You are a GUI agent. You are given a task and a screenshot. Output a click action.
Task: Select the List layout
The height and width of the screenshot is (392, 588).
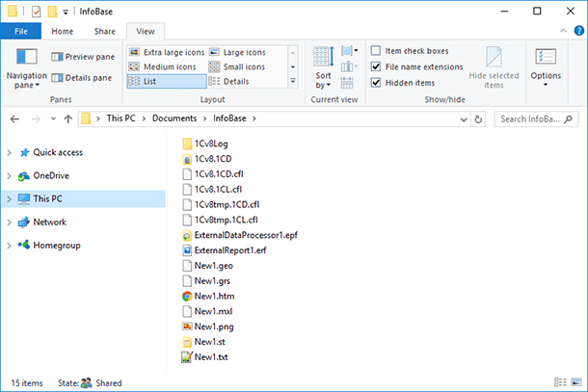coord(167,81)
